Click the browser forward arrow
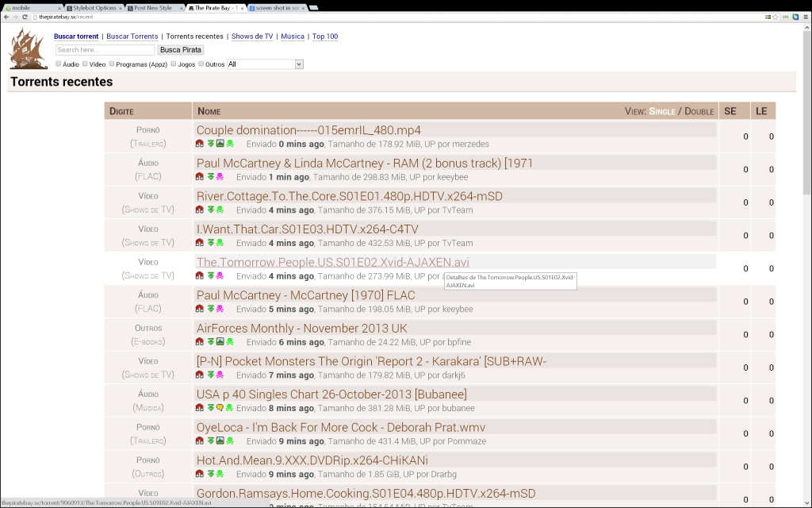Screen dimensions: 812x508 pyautogui.click(x=16, y=17)
